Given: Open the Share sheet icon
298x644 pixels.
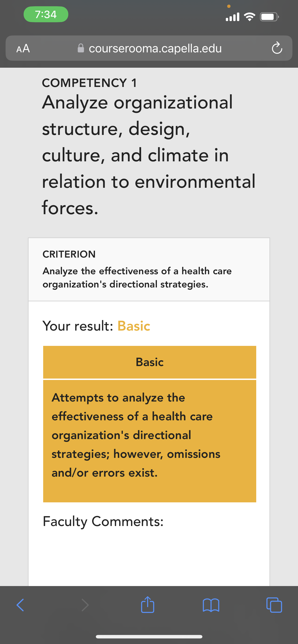Looking at the screenshot, I should pos(148,604).
